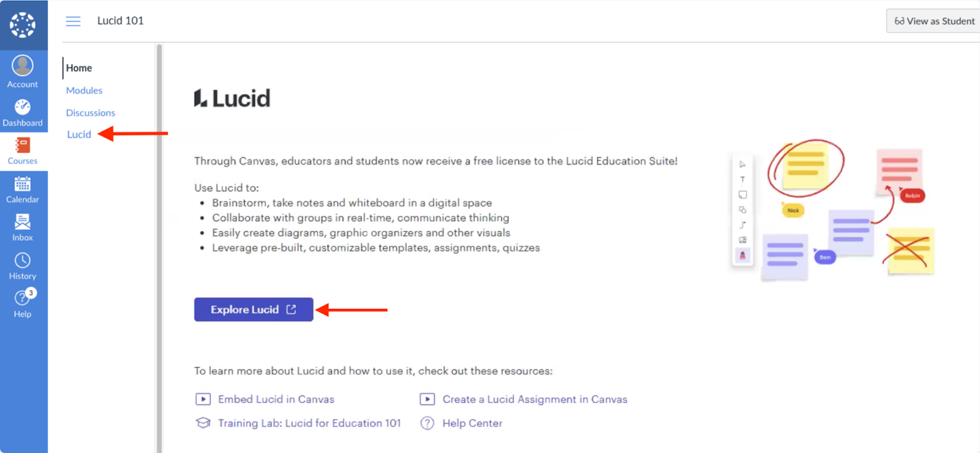
Task: Open Modules in course navigation
Action: click(85, 91)
